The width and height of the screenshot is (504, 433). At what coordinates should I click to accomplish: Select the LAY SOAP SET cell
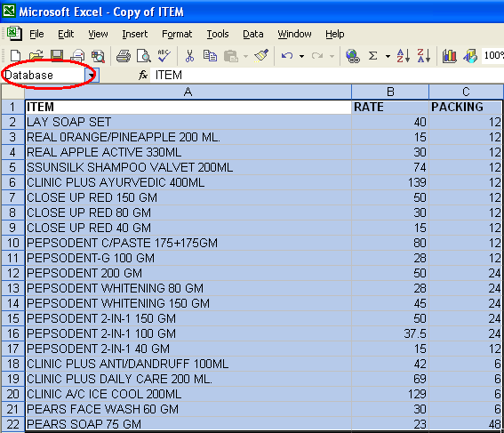coord(188,122)
